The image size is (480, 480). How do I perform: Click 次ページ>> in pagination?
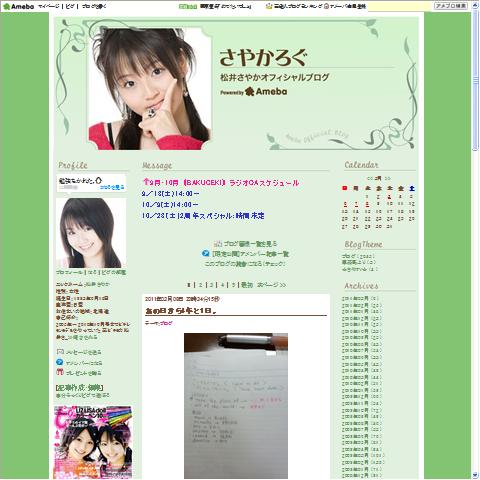pos(272,285)
